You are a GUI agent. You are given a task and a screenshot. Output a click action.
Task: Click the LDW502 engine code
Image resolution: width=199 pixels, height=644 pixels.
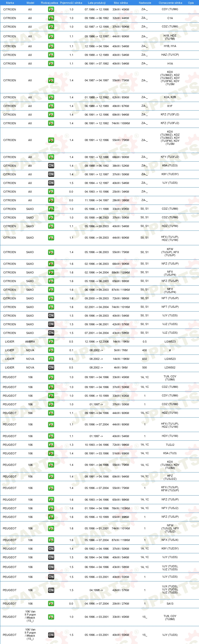click(x=170, y=367)
